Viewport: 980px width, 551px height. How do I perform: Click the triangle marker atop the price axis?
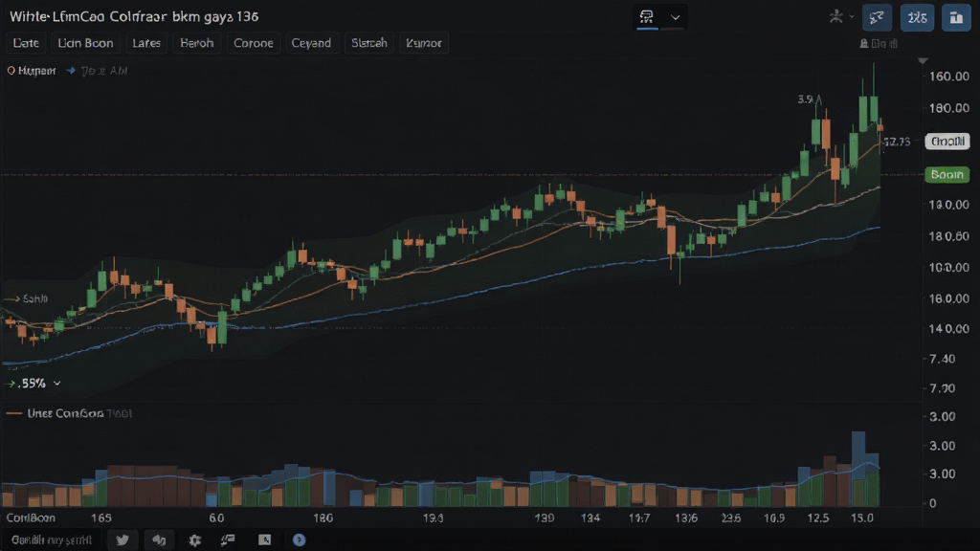click(923, 60)
